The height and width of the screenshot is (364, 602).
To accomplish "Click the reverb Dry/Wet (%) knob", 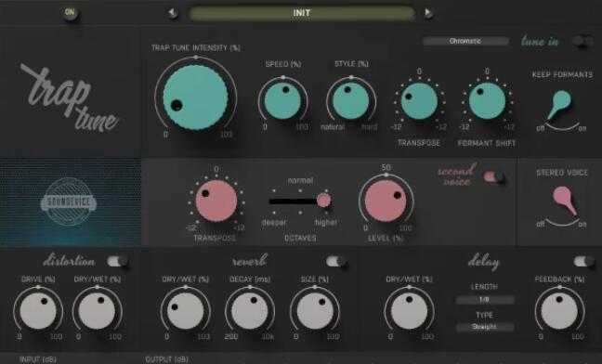I will tap(186, 311).
